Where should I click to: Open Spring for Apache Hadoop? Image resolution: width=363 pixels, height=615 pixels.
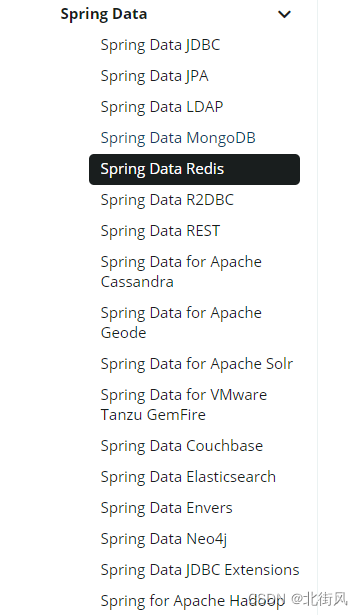[x=192, y=601]
